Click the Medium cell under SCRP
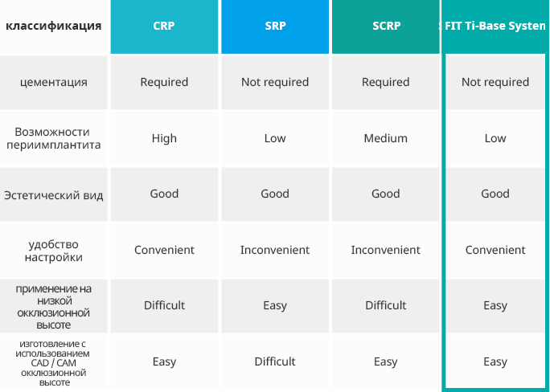 pos(385,138)
